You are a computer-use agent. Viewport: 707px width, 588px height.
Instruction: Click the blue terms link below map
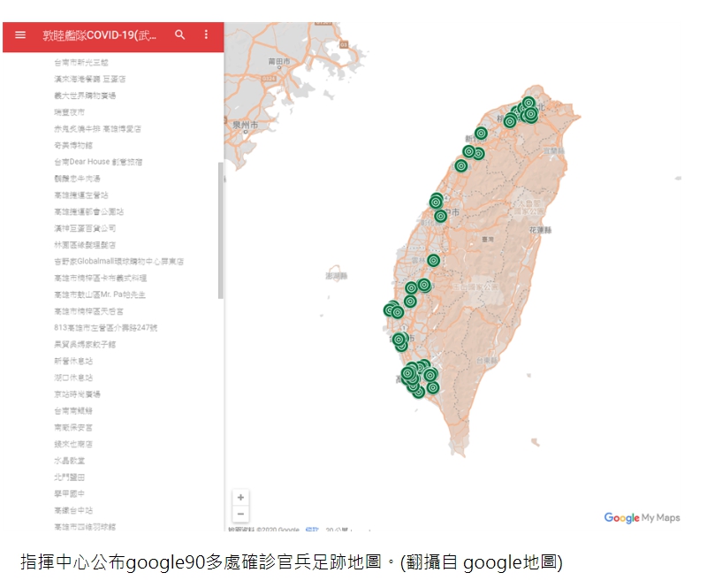coord(311,530)
